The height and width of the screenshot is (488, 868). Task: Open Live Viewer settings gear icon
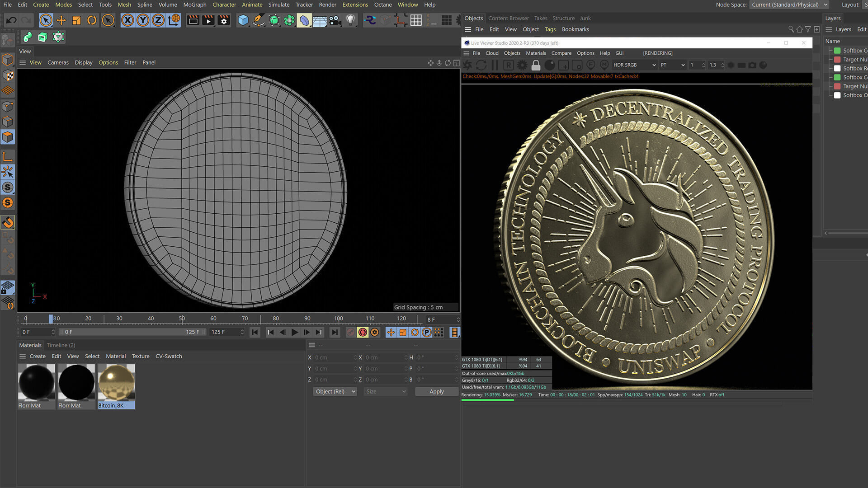[522, 65]
